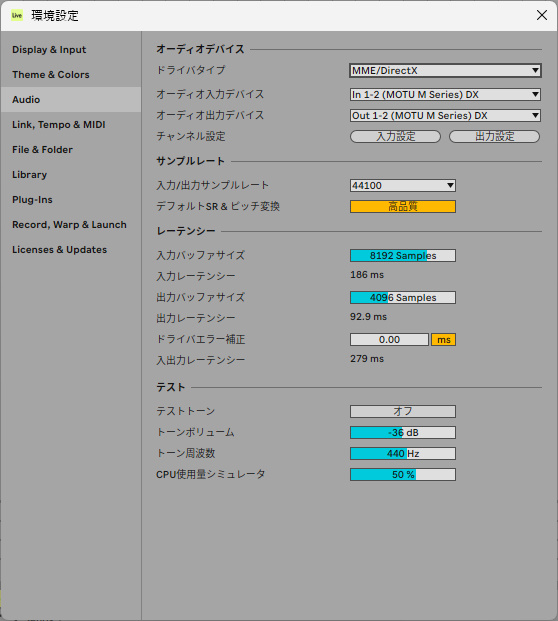Click the 4096 Samples output buffer slider

click(403, 297)
